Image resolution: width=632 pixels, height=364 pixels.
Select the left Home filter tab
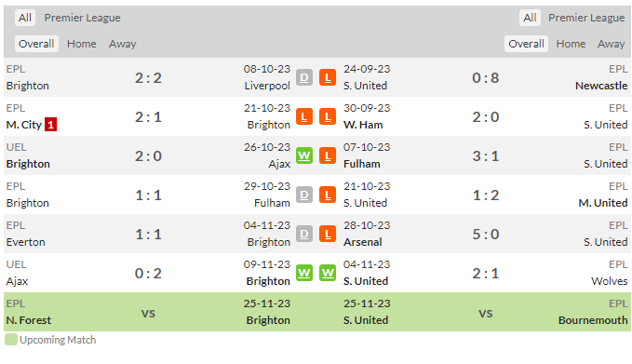pos(81,44)
